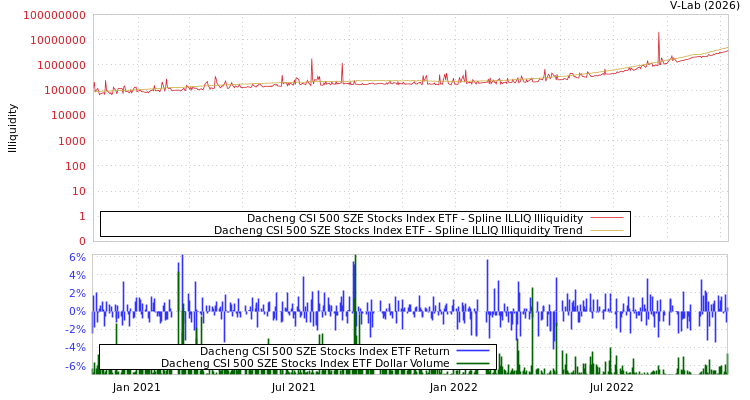Click the gray Illiquidity legend line swatch
Image resolution: width=750 pixels, height=400 pixels.
(606, 218)
